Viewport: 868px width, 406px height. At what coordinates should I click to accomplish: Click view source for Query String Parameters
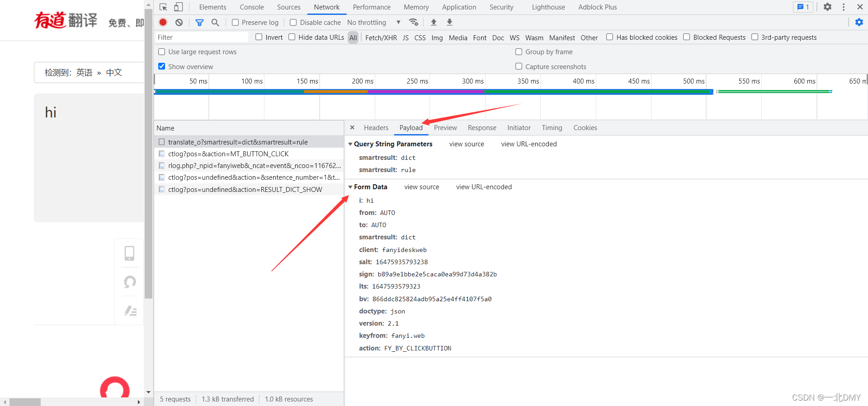(467, 144)
